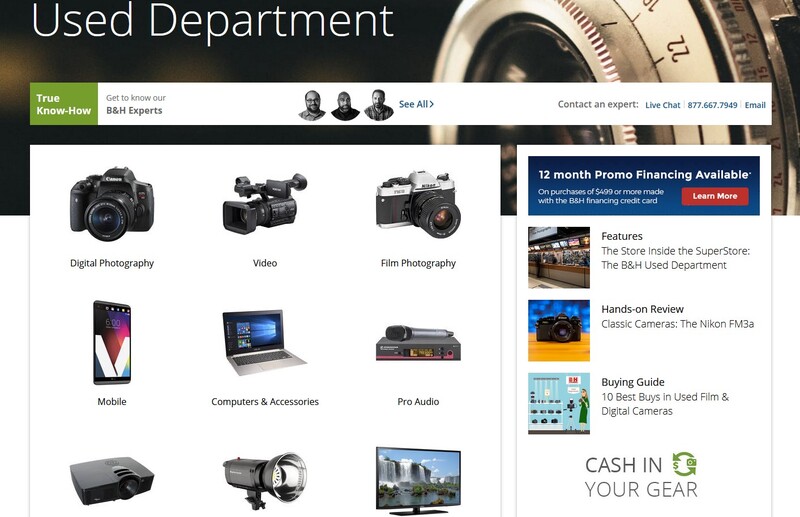The image size is (800, 517).
Task: Click the True Know-How green badge
Action: tap(64, 104)
